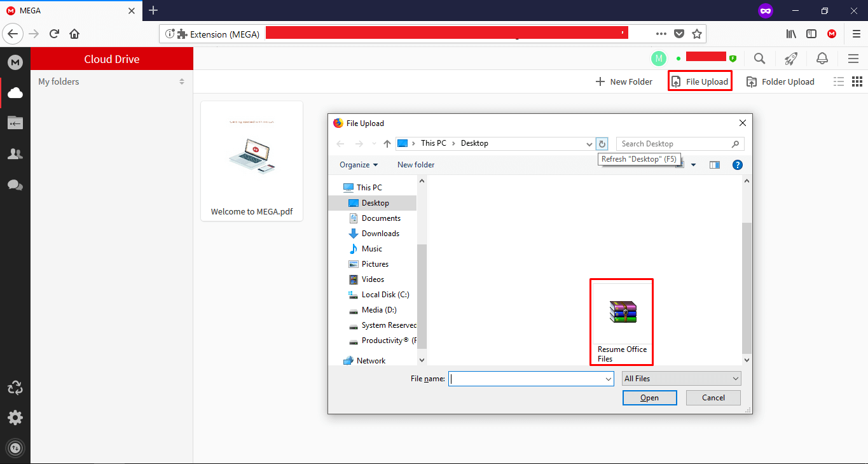This screenshot has width=868, height=464.
Task: Click the MEGA logo in the left sidebar
Action: pos(15,62)
